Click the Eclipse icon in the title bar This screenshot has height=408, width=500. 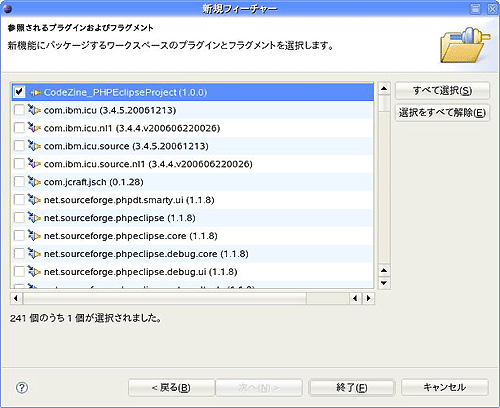coord(7,9)
